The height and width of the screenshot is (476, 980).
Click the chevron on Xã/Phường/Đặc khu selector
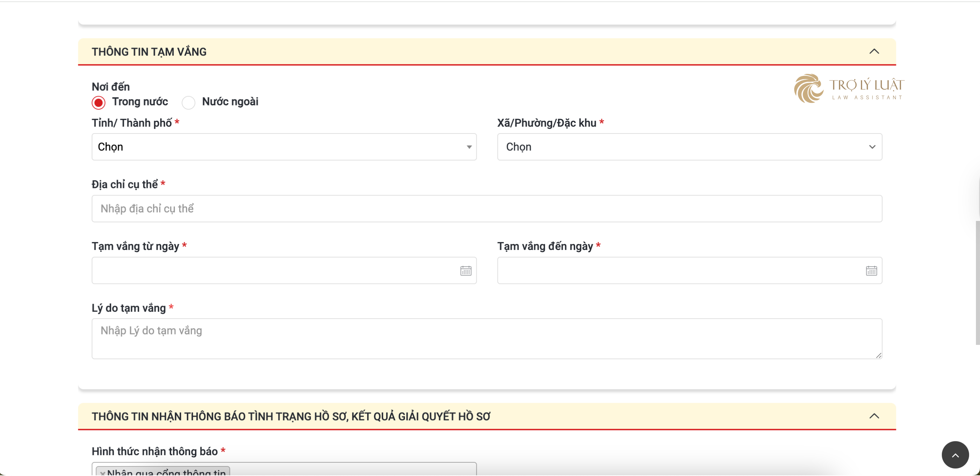872,147
